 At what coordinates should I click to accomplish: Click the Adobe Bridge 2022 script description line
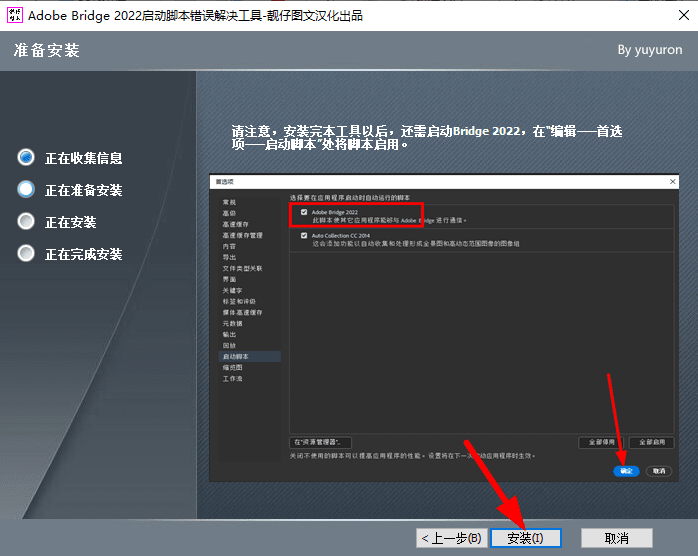[389, 220]
